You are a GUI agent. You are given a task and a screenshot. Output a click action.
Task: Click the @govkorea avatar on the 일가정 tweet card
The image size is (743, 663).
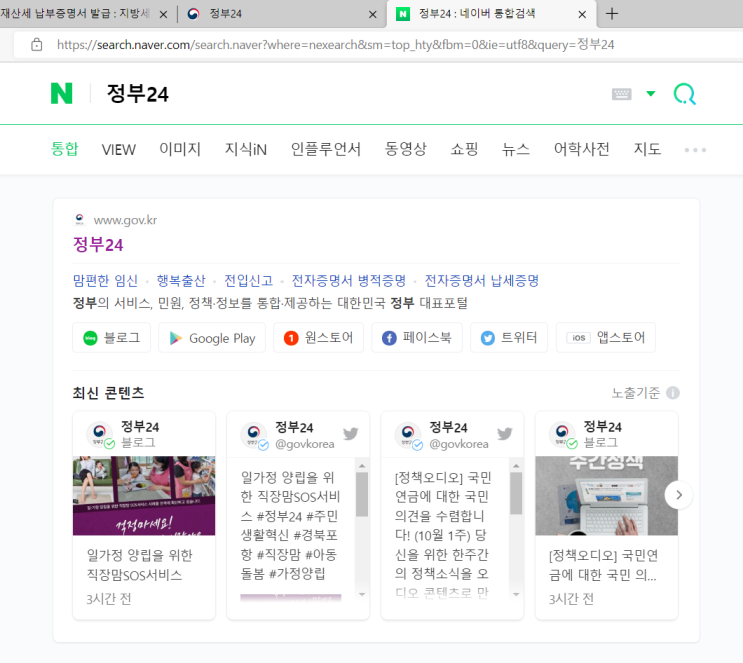(x=254, y=435)
